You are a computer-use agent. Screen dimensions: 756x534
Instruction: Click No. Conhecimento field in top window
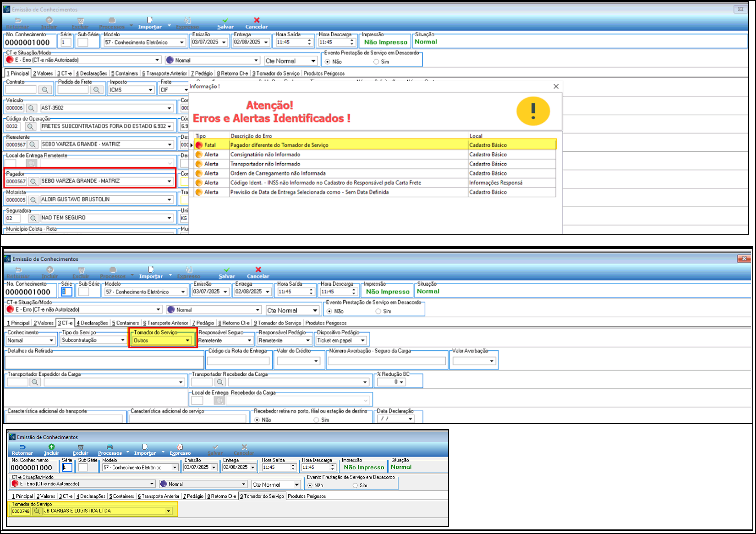click(30, 43)
